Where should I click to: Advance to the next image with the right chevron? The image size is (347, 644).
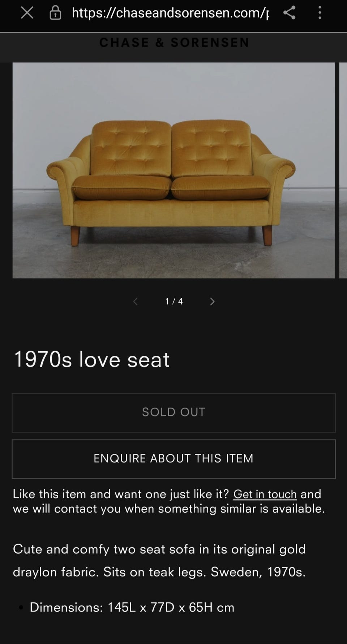pyautogui.click(x=212, y=301)
